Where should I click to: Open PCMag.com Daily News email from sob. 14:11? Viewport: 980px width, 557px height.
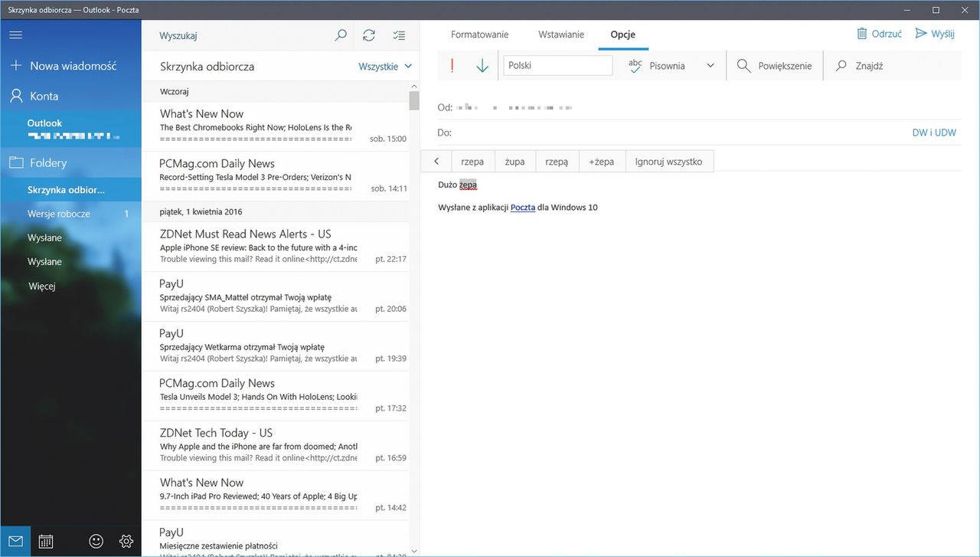click(276, 175)
